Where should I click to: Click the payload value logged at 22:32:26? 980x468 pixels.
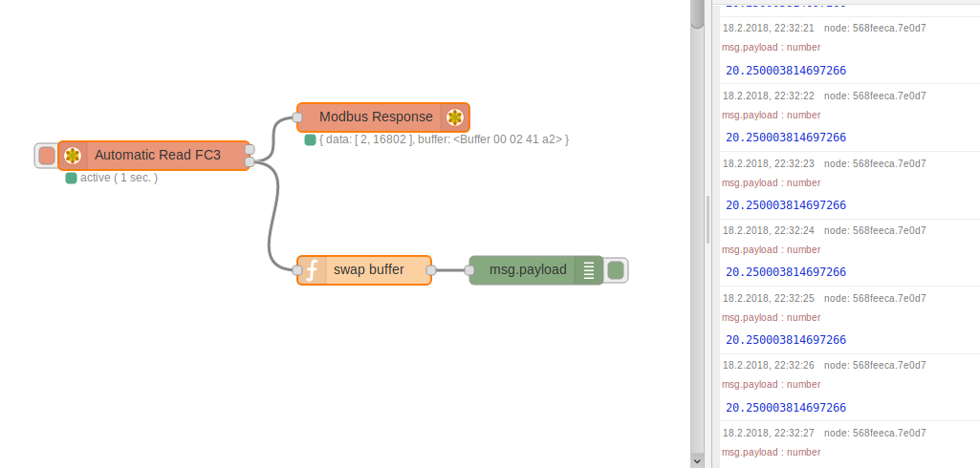click(786, 408)
